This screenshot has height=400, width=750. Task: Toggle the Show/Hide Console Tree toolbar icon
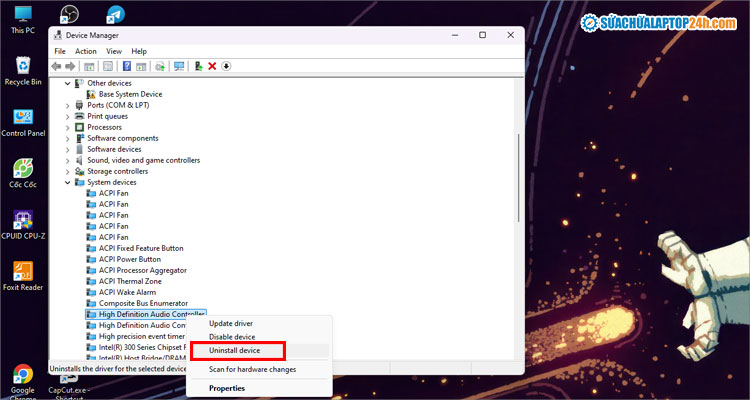[89, 66]
